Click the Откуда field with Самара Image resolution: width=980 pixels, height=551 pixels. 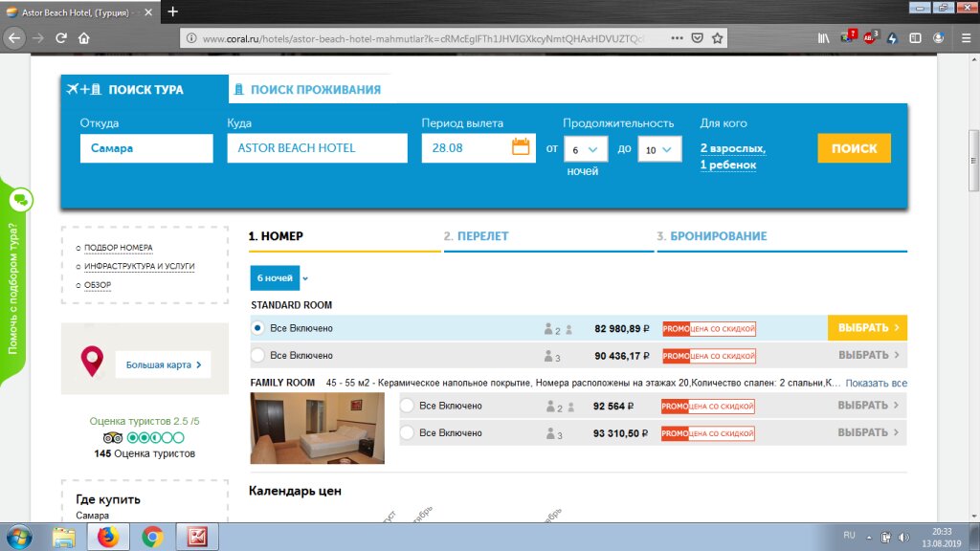tap(146, 148)
